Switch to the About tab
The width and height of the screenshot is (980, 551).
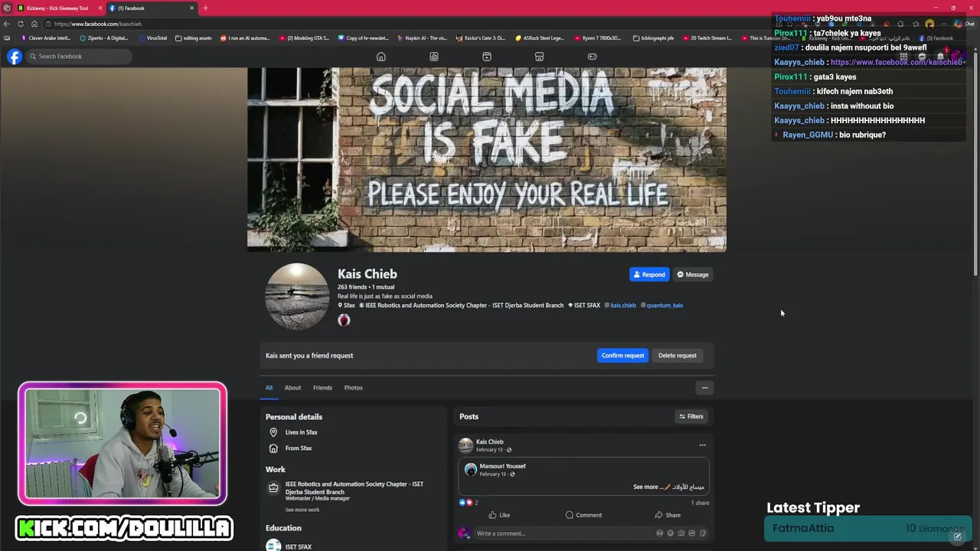click(292, 388)
